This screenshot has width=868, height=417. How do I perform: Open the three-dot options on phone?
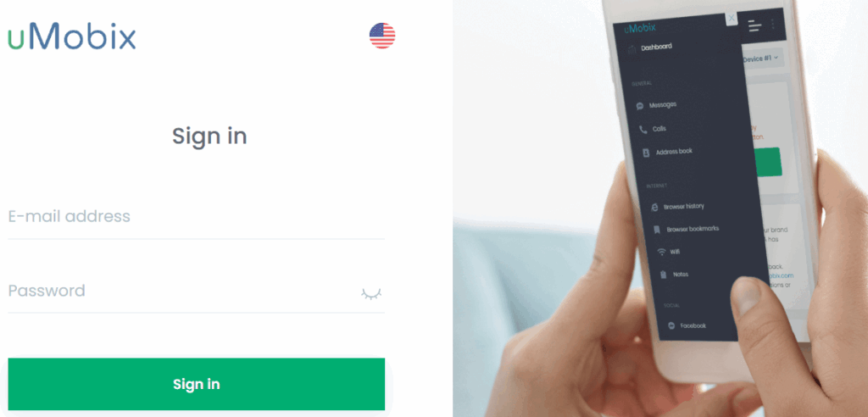[773, 25]
